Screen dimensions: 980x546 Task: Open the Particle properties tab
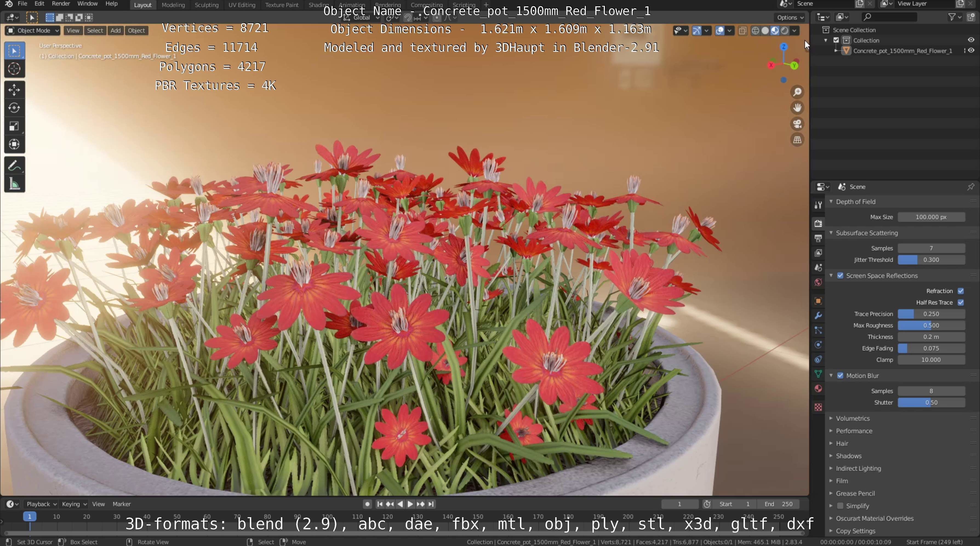coord(818,330)
